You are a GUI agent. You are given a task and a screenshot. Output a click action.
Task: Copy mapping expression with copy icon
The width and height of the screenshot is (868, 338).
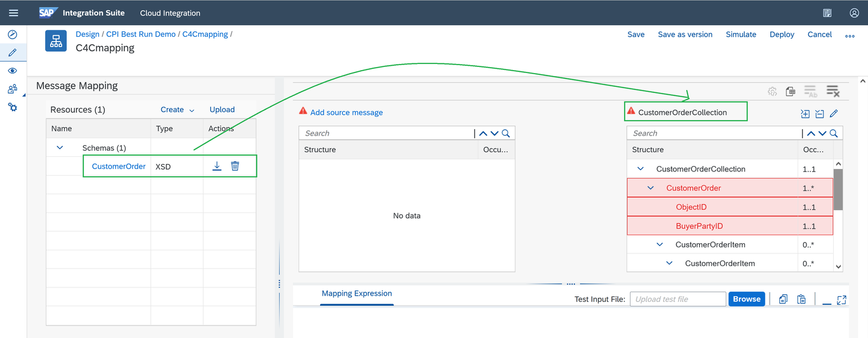[783, 299]
